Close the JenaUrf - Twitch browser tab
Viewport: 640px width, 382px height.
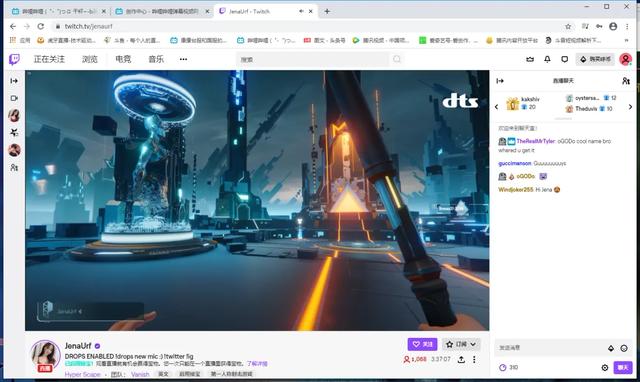pos(311,11)
